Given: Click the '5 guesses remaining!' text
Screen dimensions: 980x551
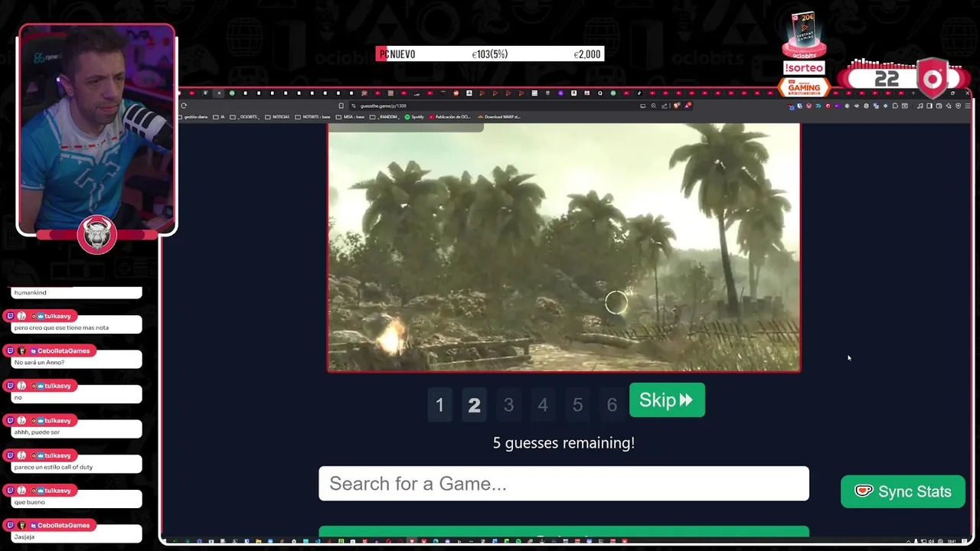Looking at the screenshot, I should coord(563,443).
